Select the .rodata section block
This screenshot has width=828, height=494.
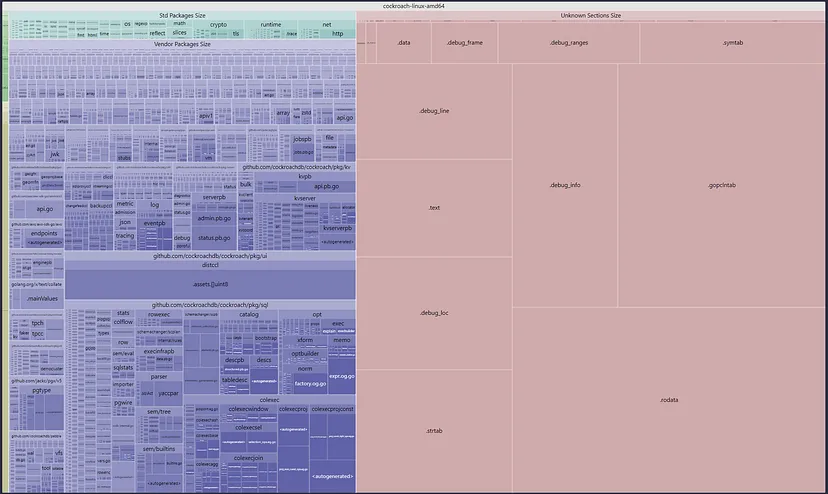pyautogui.click(x=669, y=400)
